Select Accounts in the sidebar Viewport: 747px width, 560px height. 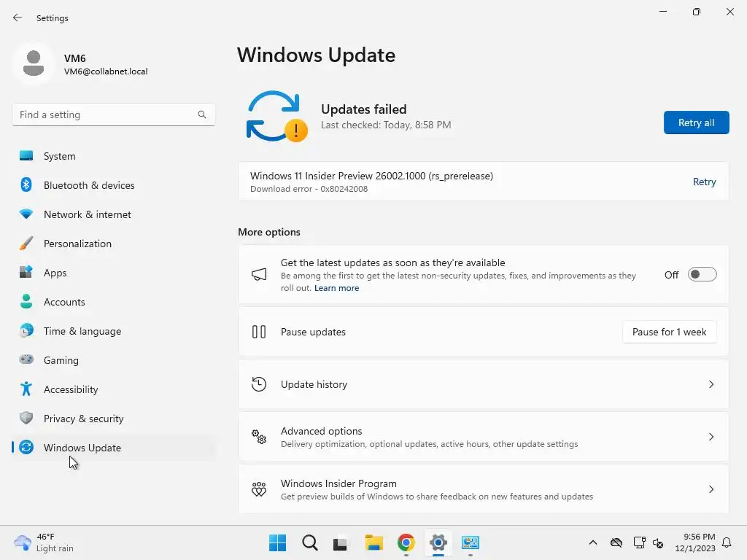[113, 301]
